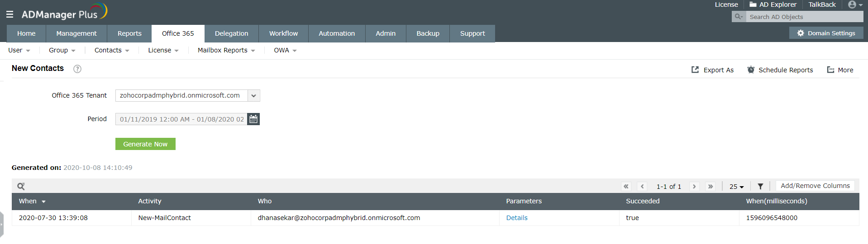Click the 1-1 of 1 pagination text
868x244 pixels.
(669, 186)
